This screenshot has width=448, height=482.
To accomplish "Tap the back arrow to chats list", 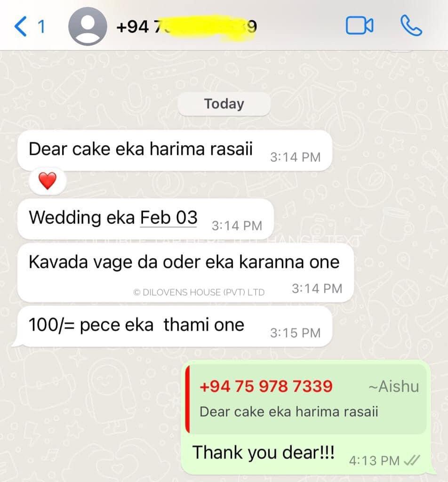I will [x=20, y=27].
